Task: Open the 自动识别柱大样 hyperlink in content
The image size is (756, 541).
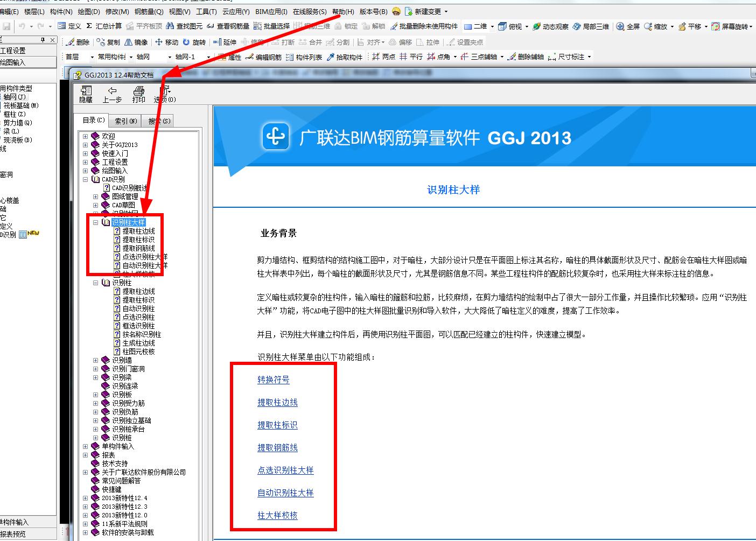Action: [285, 493]
